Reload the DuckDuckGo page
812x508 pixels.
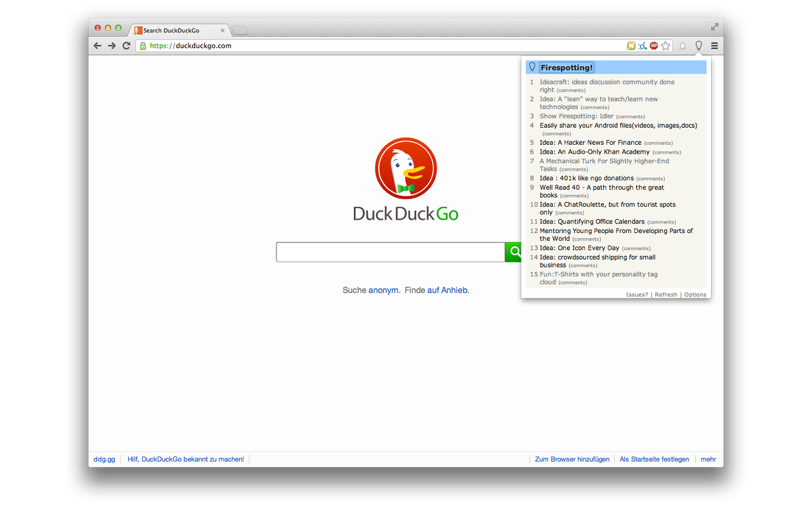click(126, 46)
